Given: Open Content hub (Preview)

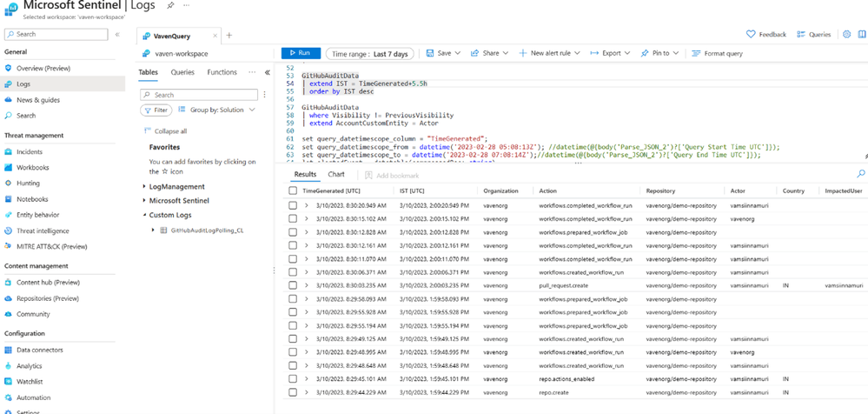Looking at the screenshot, I should tap(48, 282).
